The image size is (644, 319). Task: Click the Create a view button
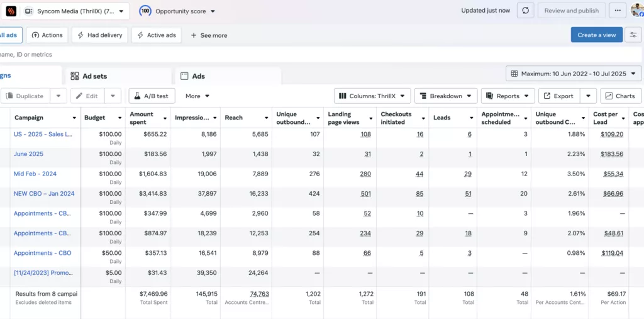pyautogui.click(x=596, y=35)
